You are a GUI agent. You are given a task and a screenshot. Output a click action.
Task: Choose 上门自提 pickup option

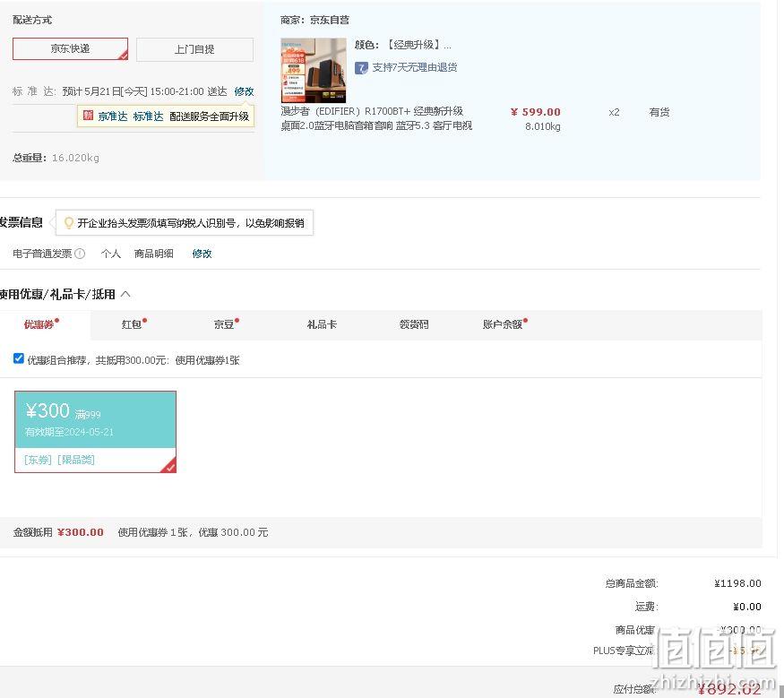pos(194,49)
